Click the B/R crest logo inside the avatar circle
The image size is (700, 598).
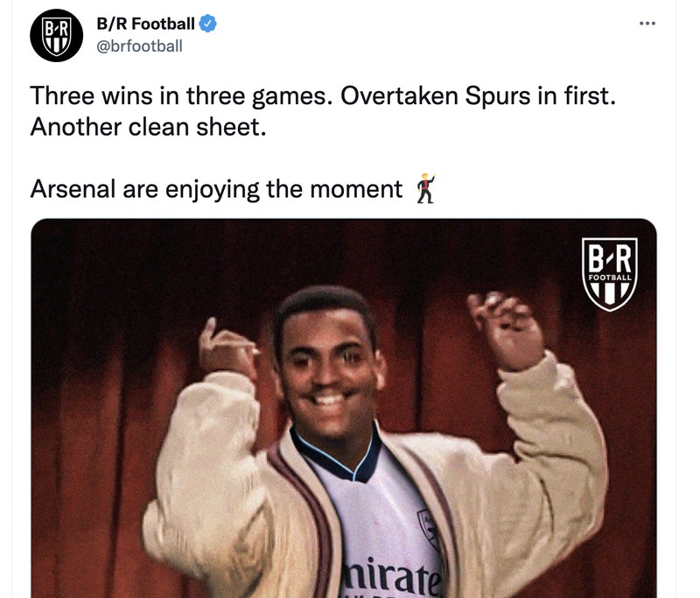coord(54,35)
